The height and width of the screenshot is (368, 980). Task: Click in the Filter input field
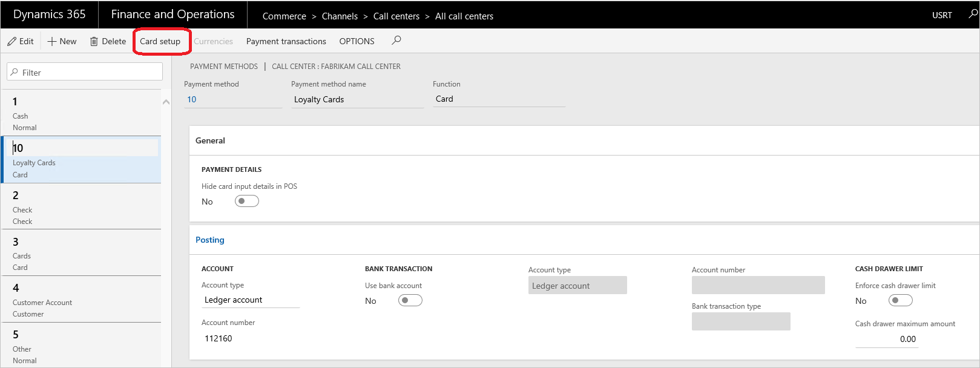click(x=91, y=72)
